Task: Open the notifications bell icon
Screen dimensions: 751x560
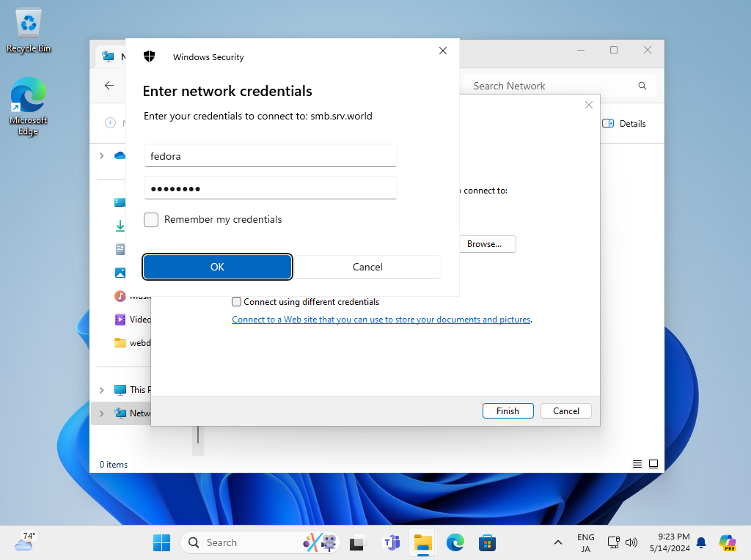Action: 701,542
